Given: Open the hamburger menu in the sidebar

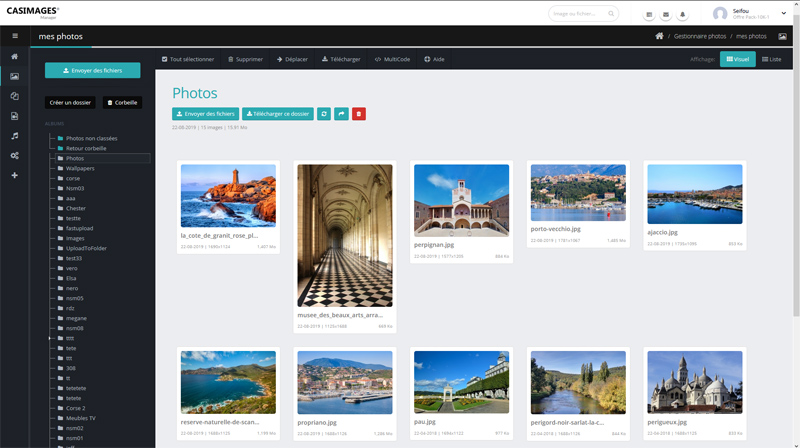Looking at the screenshot, I should [14, 36].
